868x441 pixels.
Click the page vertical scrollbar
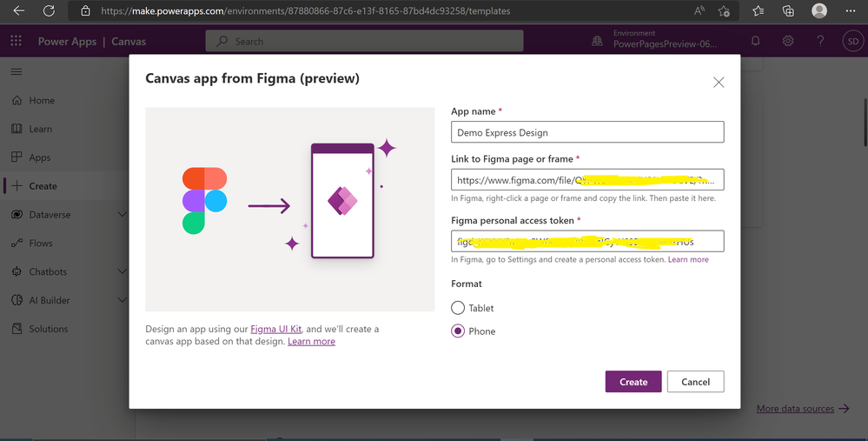click(865, 122)
